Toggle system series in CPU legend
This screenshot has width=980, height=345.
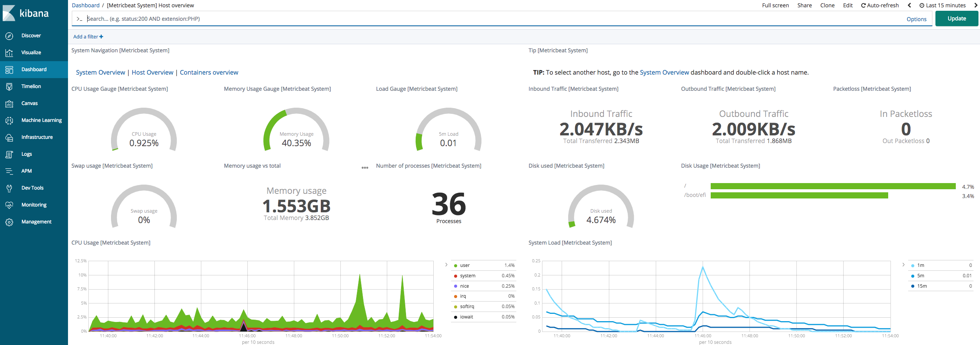coord(484,276)
